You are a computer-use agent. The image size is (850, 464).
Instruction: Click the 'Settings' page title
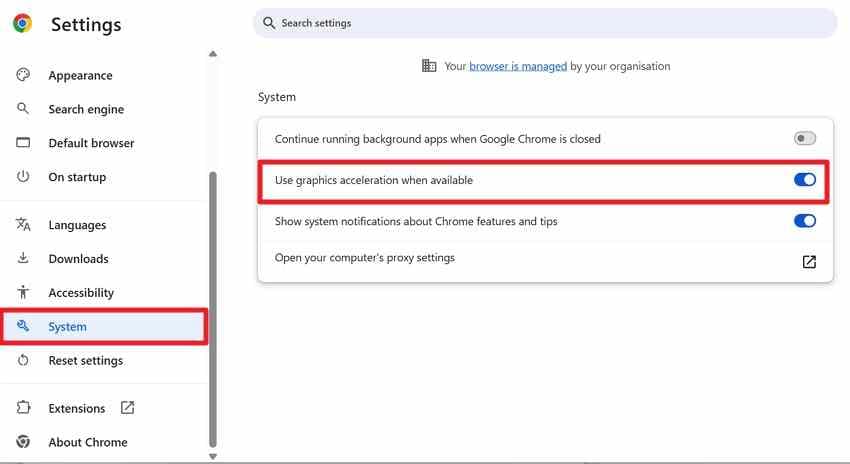point(86,24)
